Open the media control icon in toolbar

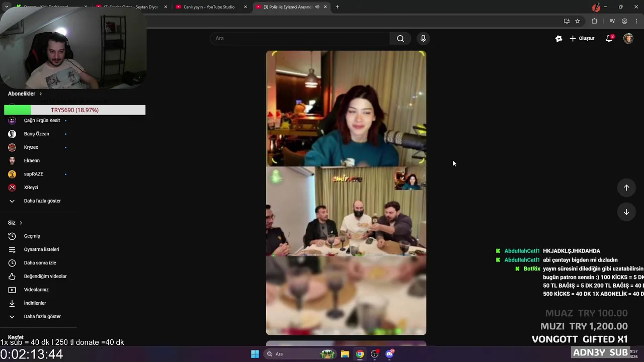(x=612, y=21)
